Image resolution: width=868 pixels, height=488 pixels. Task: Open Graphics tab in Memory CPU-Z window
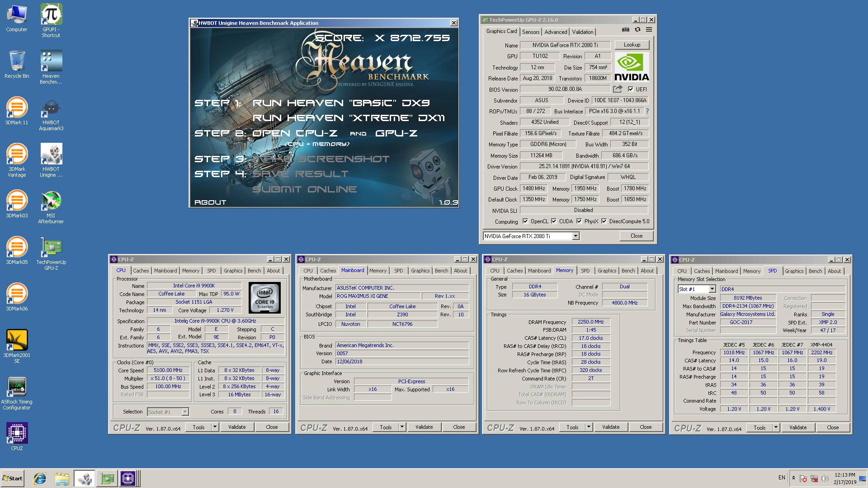607,271
